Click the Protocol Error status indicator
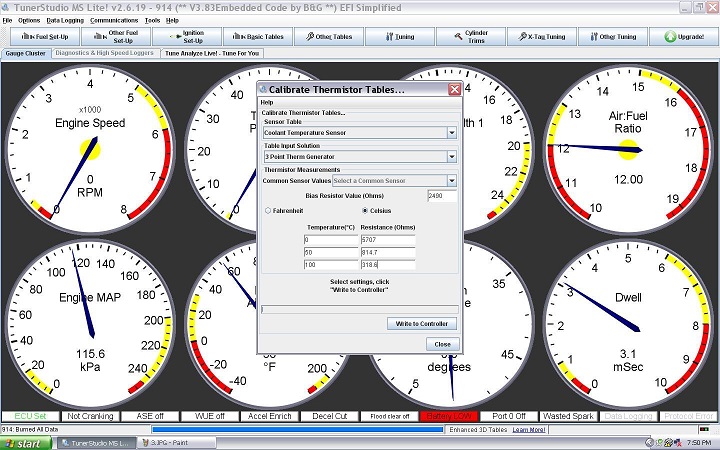The height and width of the screenshot is (450, 720). click(x=688, y=416)
